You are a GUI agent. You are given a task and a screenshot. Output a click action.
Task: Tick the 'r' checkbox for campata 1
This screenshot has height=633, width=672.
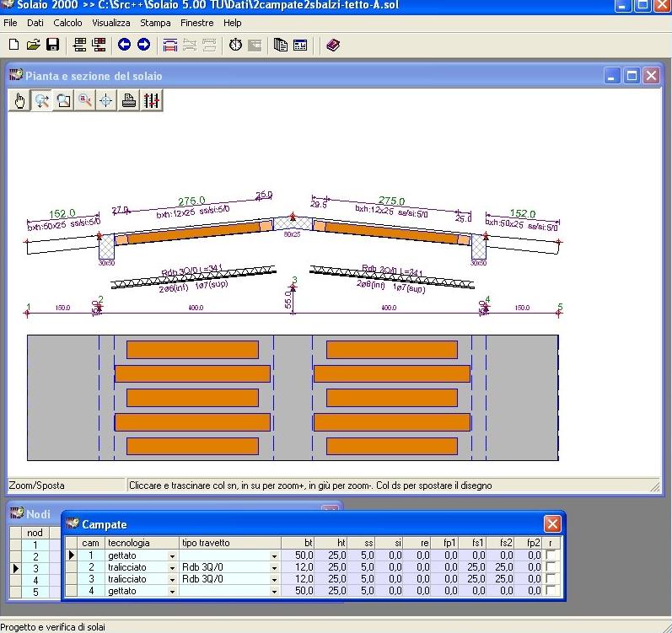point(551,555)
